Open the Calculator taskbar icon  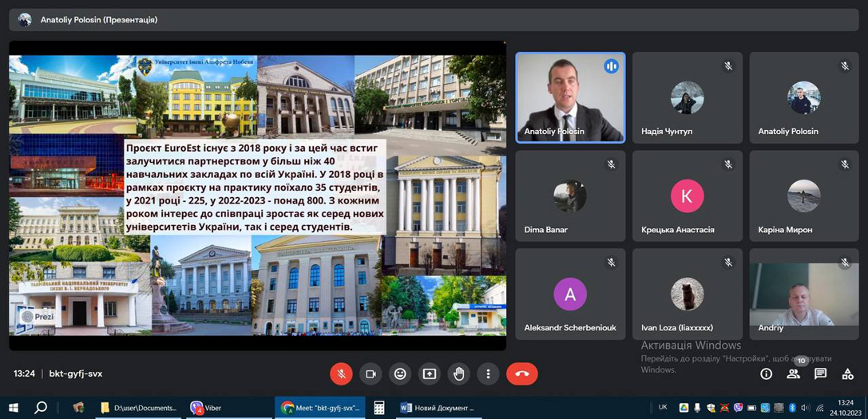(x=379, y=408)
